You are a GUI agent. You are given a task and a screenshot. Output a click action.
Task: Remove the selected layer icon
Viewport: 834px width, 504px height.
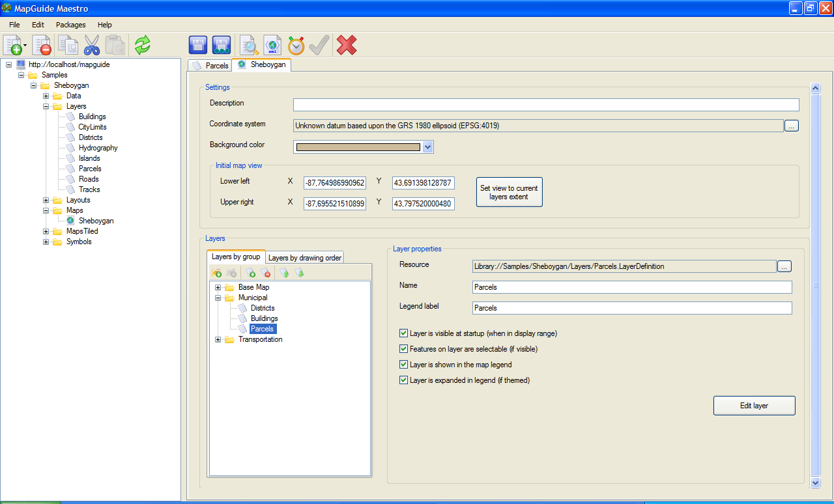pos(265,273)
